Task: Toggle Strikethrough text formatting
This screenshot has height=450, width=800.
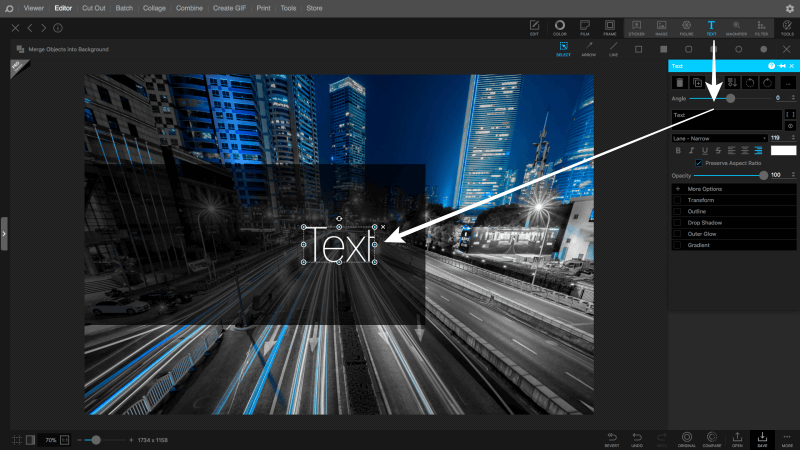Action: click(x=718, y=151)
